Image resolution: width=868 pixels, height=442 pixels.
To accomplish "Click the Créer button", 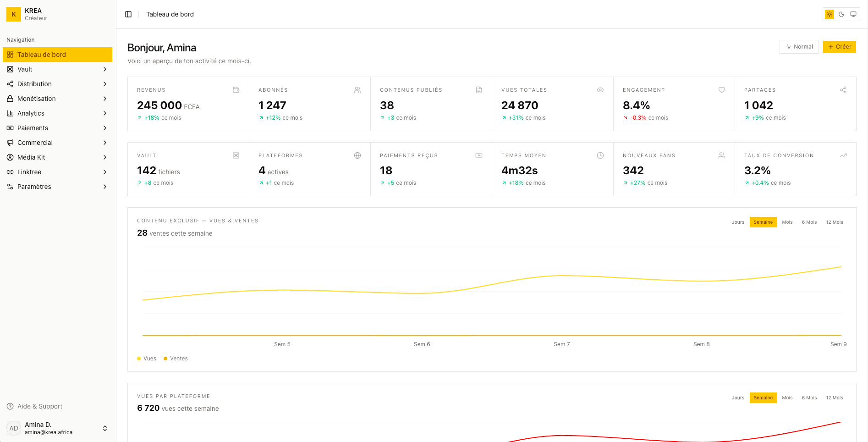I will pyautogui.click(x=840, y=47).
